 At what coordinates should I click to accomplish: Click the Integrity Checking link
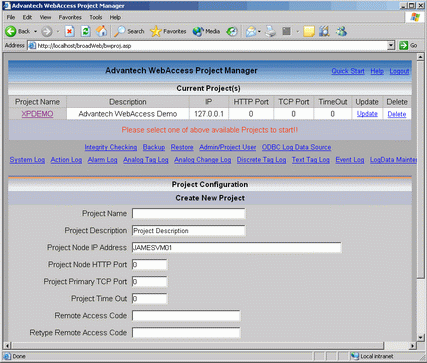[111, 147]
